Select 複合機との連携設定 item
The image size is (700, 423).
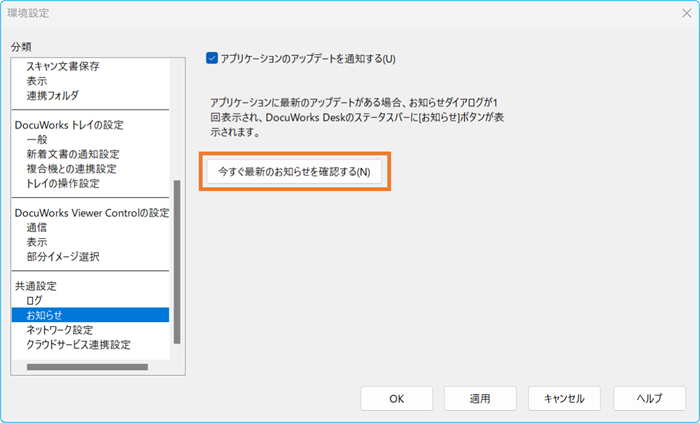point(72,169)
